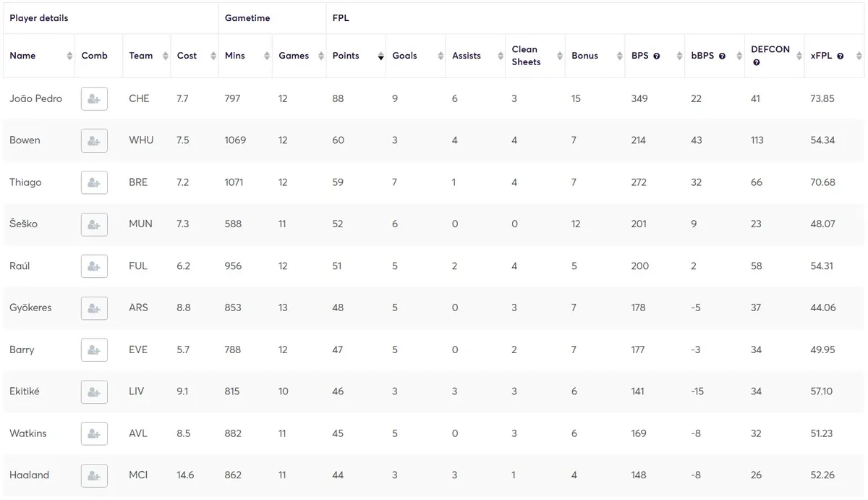Click Ekitiké's add-player icon

pyautogui.click(x=94, y=391)
